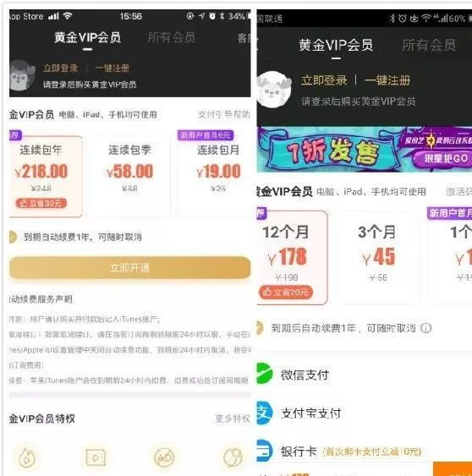Viewport: 472px width, 476px height.
Task: Switch to 所有会员 tab on left screen
Action: 172,38
